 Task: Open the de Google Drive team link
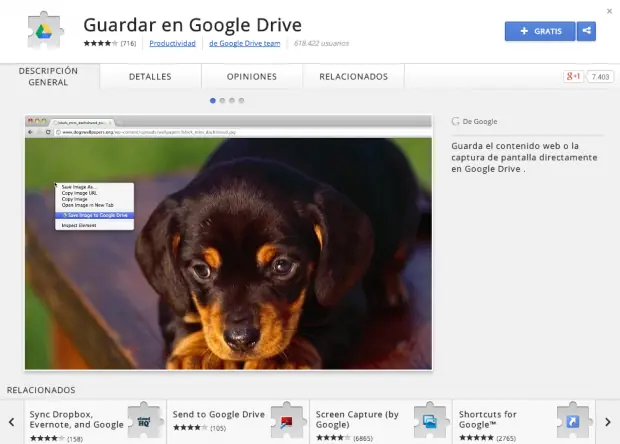(x=245, y=43)
